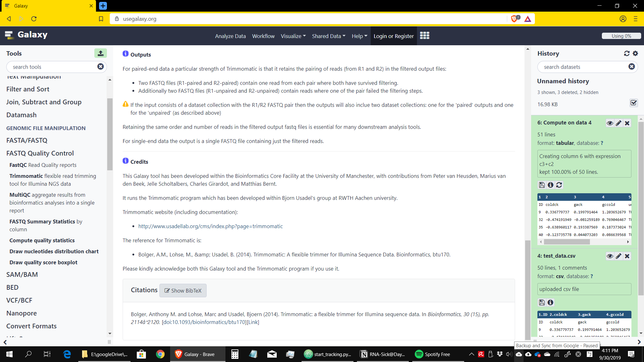The width and height of the screenshot is (644, 362).
Task: Open the MultiQC tool link
Action: (x=52, y=203)
